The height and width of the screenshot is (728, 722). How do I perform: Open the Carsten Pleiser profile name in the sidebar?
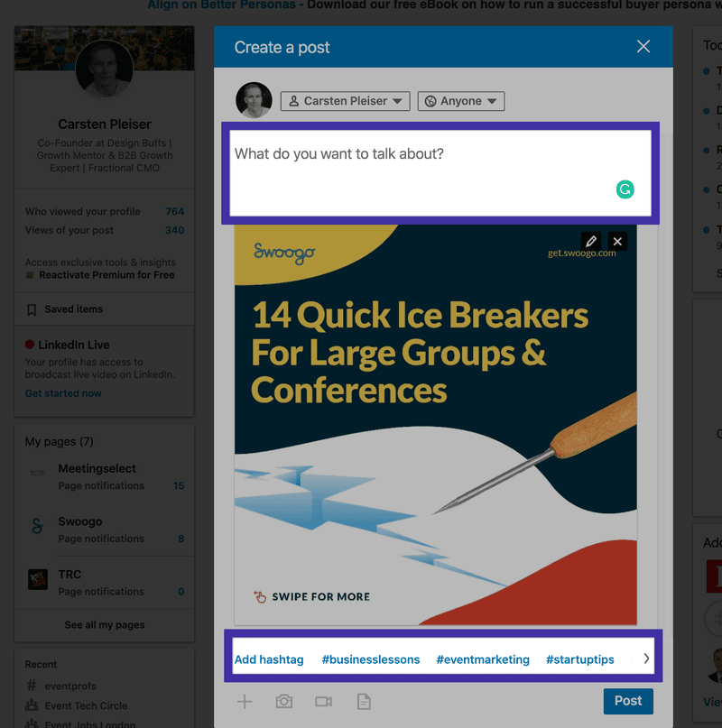105,124
